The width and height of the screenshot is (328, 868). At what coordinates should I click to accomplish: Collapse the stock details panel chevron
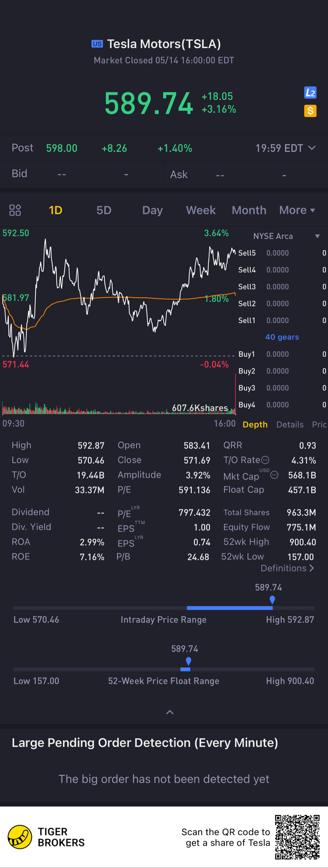pyautogui.click(x=170, y=712)
